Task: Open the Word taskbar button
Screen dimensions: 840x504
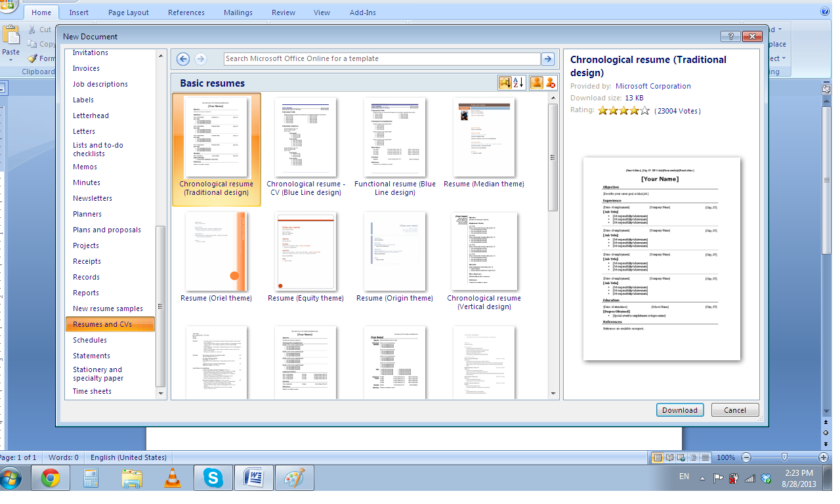Action: click(x=253, y=478)
